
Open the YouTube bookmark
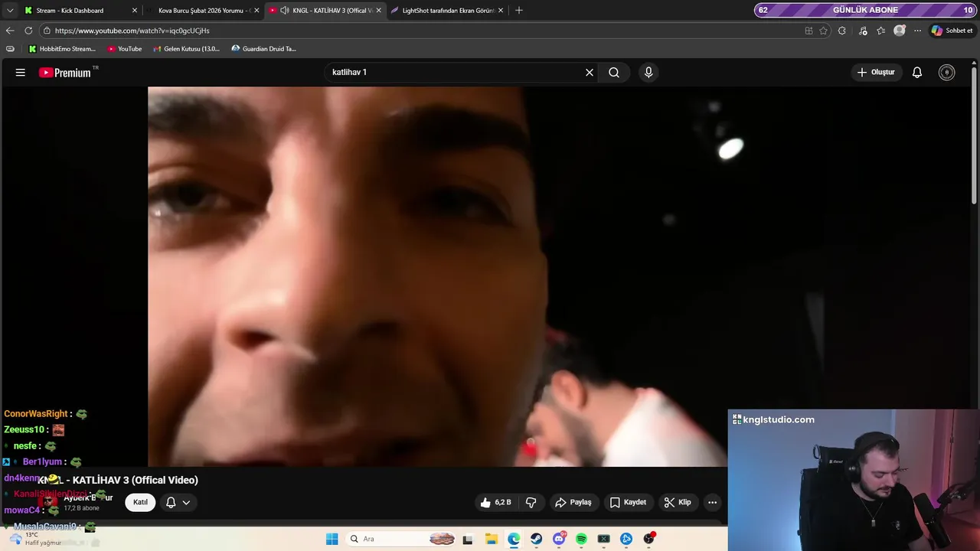(125, 49)
